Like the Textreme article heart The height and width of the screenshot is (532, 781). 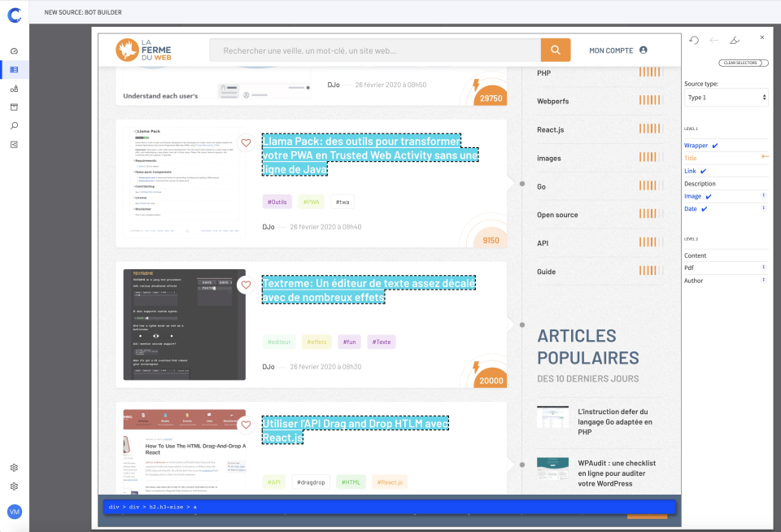pyautogui.click(x=246, y=285)
